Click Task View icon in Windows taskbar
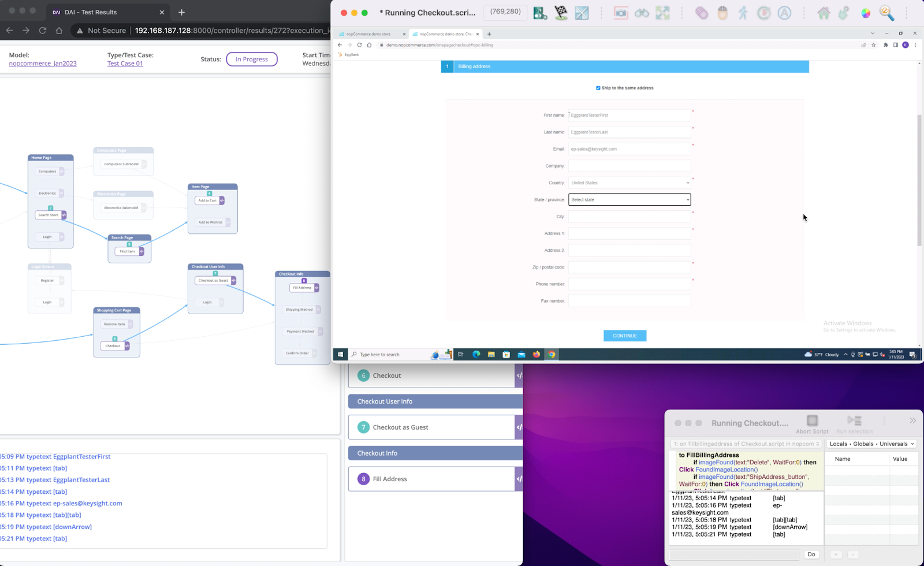 point(461,355)
